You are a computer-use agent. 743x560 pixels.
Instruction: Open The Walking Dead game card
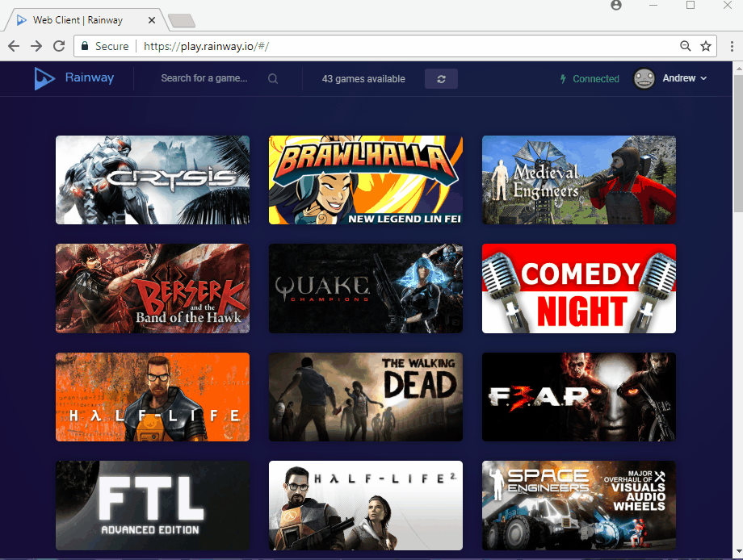pos(366,397)
